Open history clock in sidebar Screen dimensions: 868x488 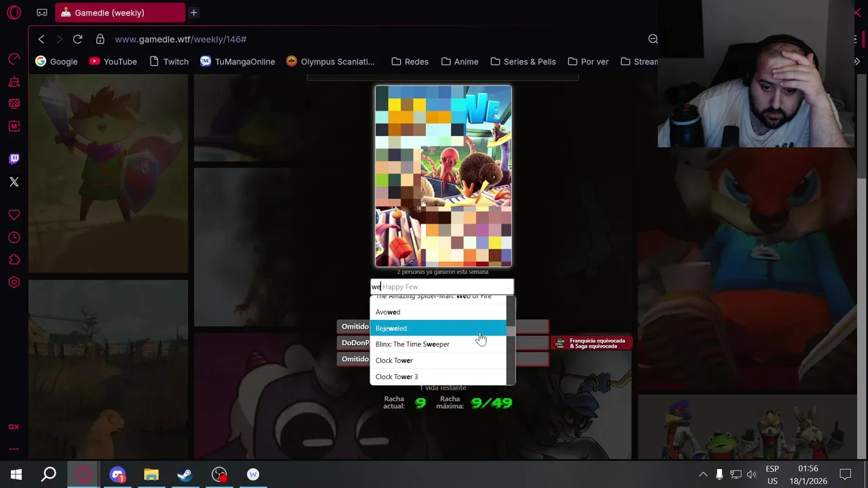(14, 237)
